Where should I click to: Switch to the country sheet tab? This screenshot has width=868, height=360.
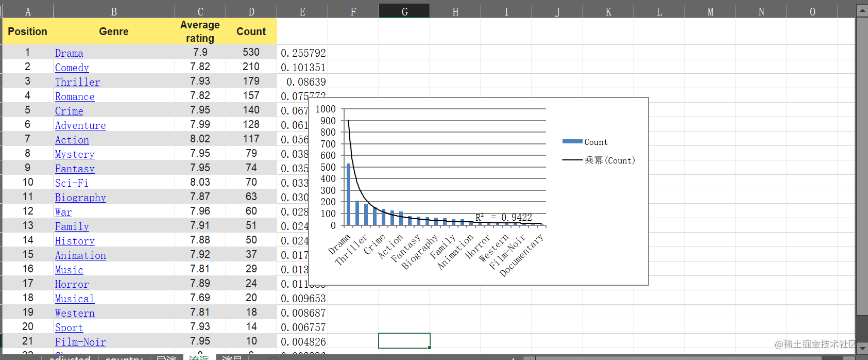[x=124, y=357]
